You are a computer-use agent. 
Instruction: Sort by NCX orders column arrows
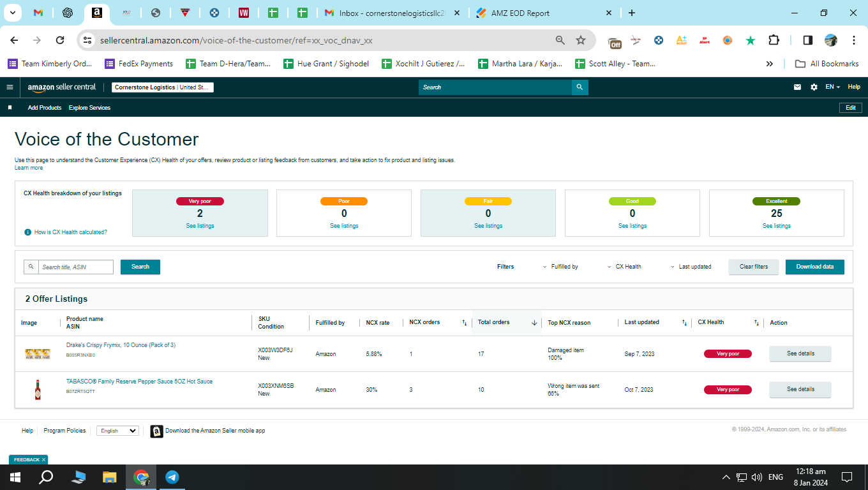pos(465,323)
